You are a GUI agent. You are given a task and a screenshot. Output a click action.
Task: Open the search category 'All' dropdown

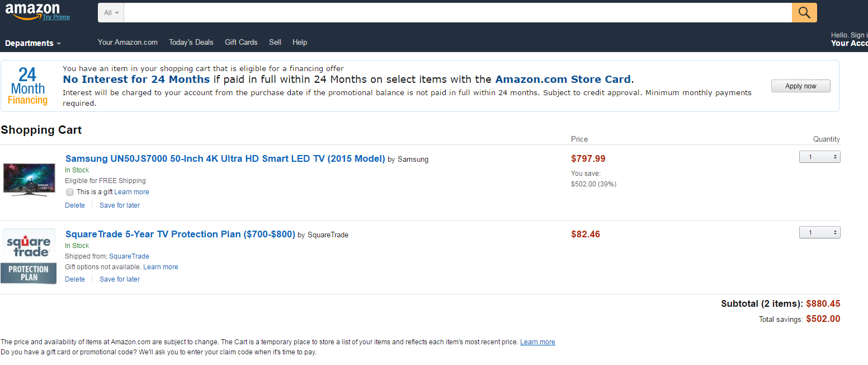pyautogui.click(x=111, y=13)
